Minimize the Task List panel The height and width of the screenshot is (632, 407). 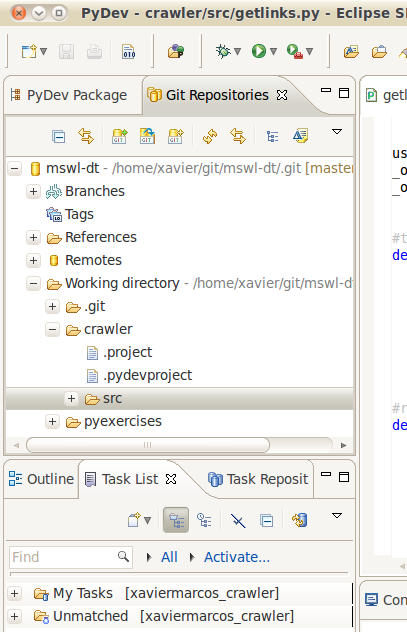pyautogui.click(x=326, y=475)
